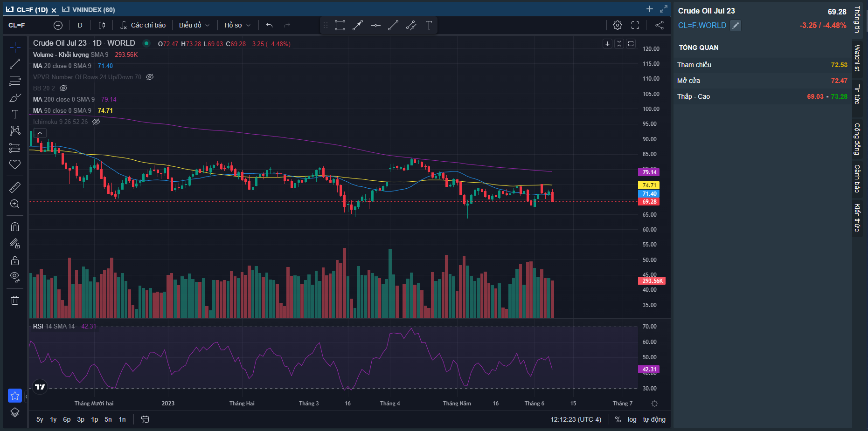Viewport: 868px width, 431px height.
Task: Select the trend line drawing tool
Action: pos(15,64)
